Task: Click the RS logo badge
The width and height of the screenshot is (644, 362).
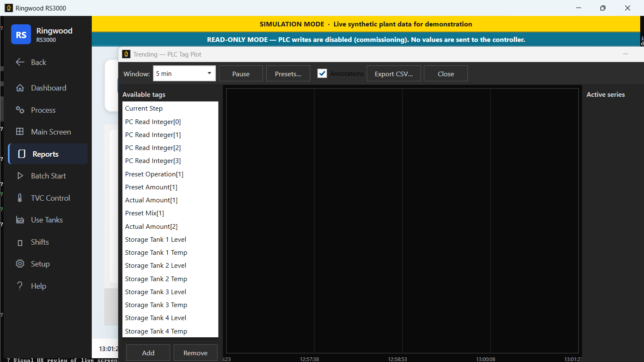Action: [x=21, y=35]
